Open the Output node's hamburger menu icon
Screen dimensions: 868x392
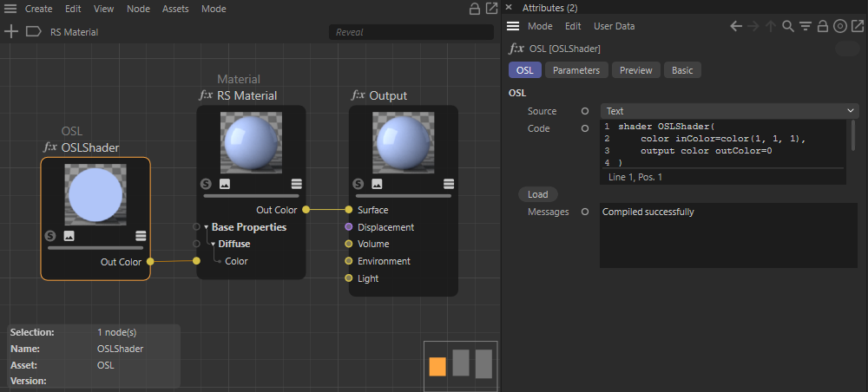point(449,184)
